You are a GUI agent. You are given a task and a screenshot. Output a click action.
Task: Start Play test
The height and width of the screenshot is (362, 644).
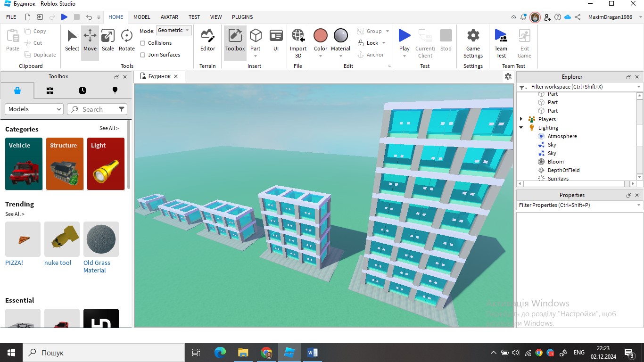click(x=405, y=37)
